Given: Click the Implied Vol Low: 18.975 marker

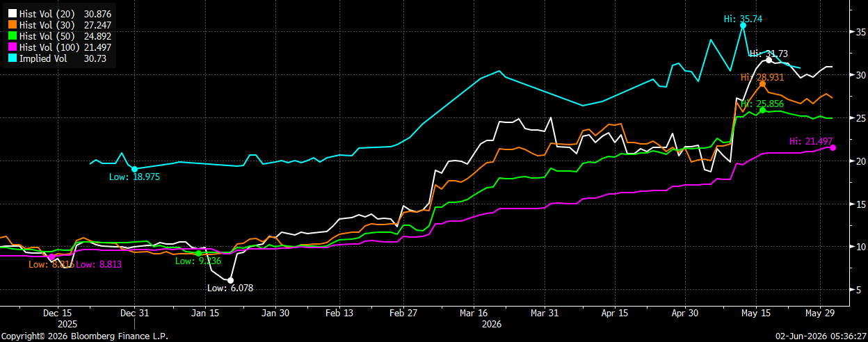Looking at the screenshot, I should pos(134,169).
